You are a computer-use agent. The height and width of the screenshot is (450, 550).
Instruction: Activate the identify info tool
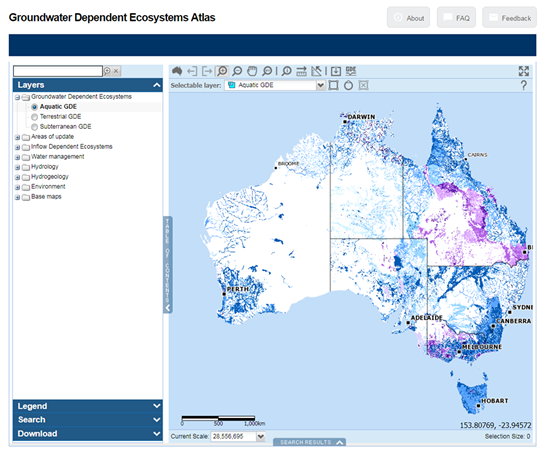[287, 71]
